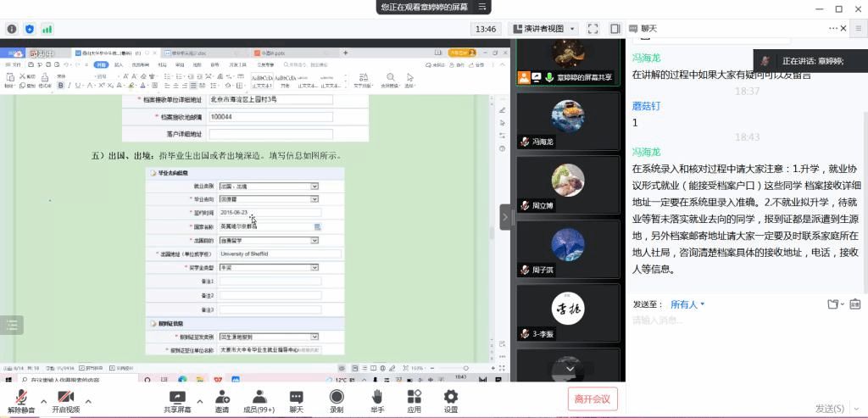Open the 共享屏幕 share screen tool
Viewport: 868px width, 418px height.
coord(176,397)
